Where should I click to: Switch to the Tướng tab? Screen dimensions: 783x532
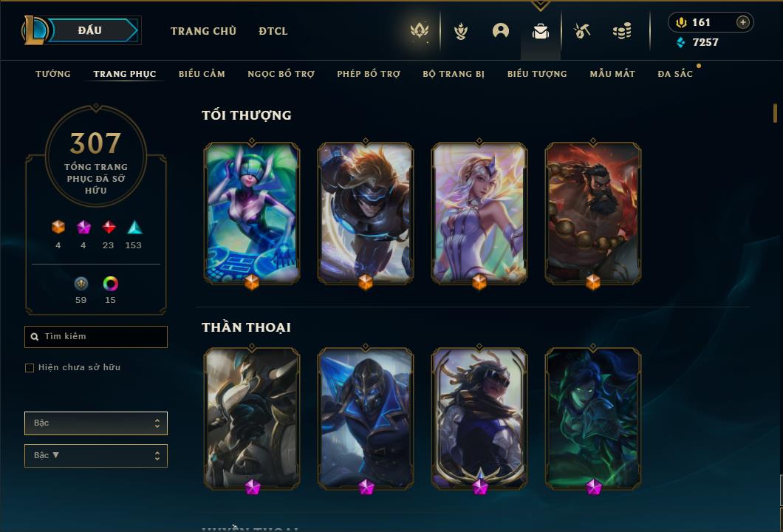coord(53,74)
